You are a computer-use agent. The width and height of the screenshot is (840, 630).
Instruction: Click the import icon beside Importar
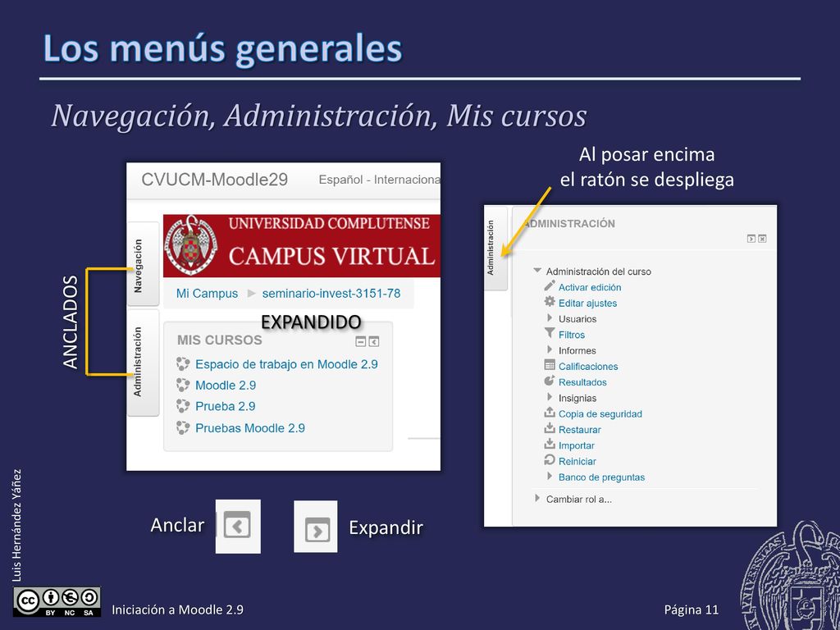(x=550, y=444)
